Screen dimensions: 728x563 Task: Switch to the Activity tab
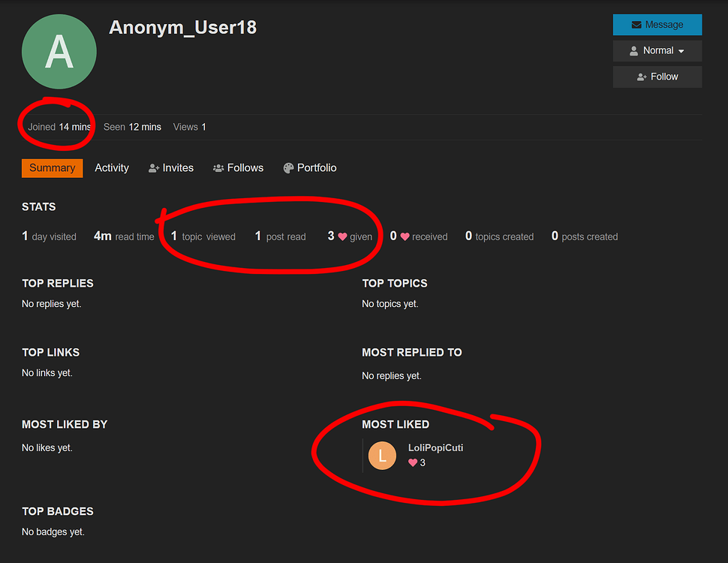[111, 168]
